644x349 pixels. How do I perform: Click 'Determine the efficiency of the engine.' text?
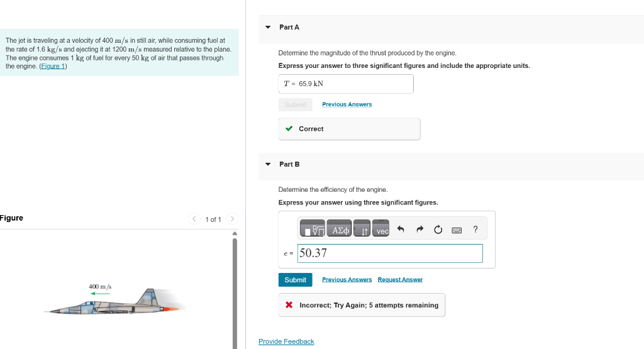pyautogui.click(x=333, y=190)
